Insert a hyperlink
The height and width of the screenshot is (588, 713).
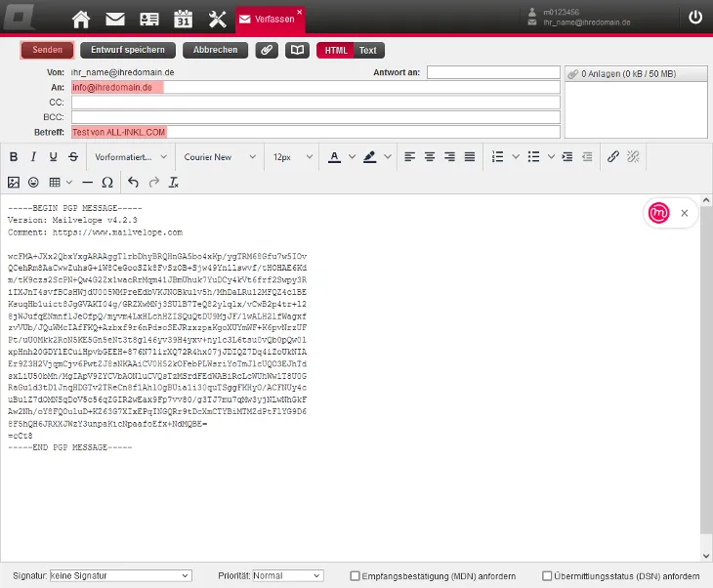pos(613,157)
